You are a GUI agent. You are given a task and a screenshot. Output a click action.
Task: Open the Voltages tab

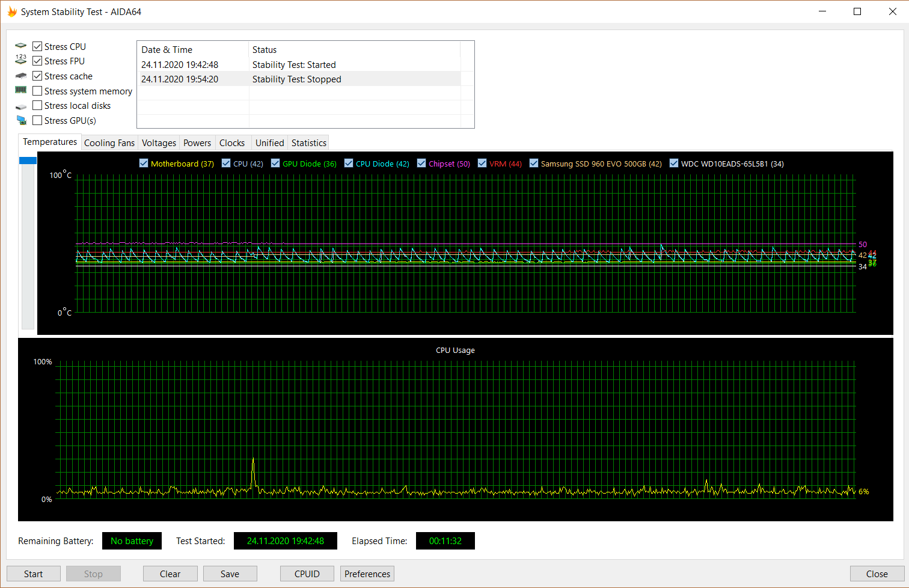159,142
